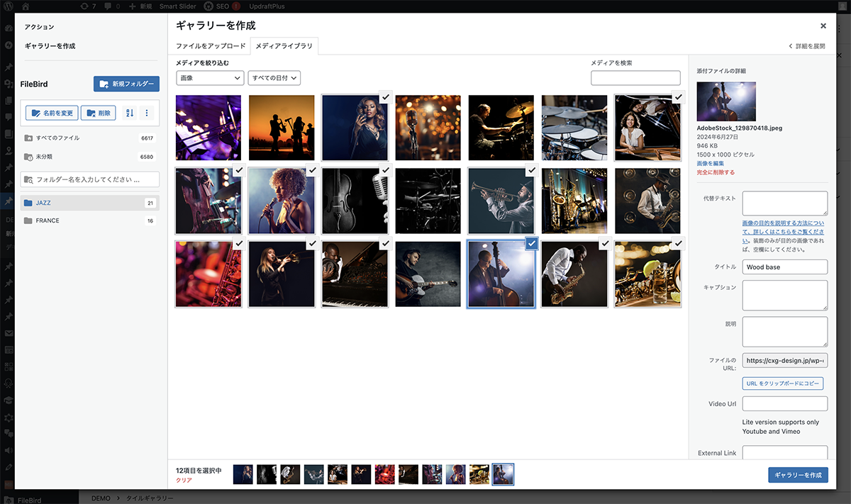Click the SEO icon in admin bar

[208, 6]
